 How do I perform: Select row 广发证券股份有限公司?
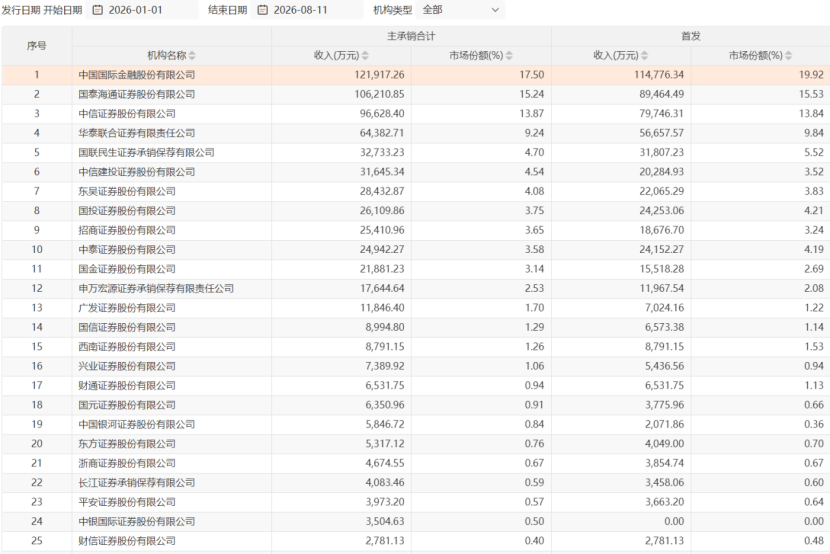click(x=415, y=307)
